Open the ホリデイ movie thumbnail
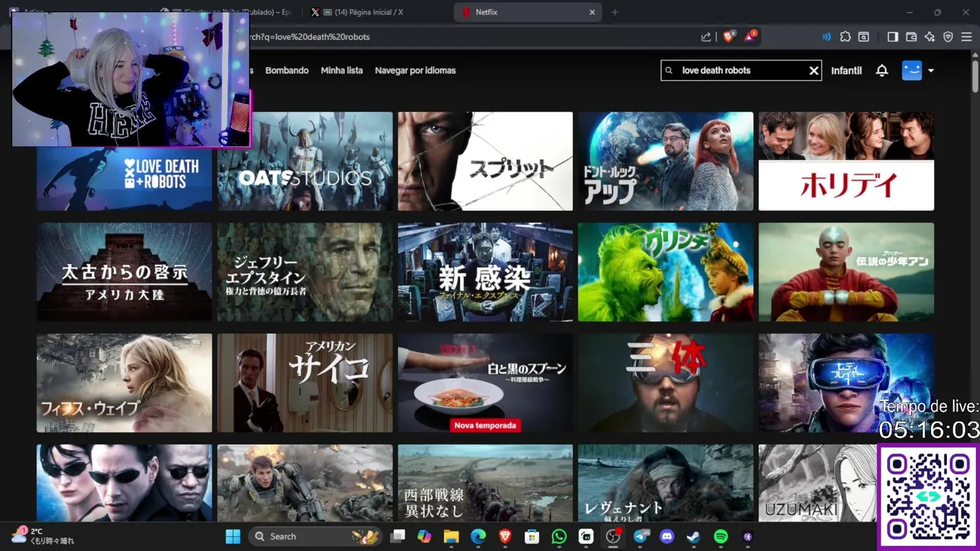This screenshot has height=551, width=980. [846, 161]
